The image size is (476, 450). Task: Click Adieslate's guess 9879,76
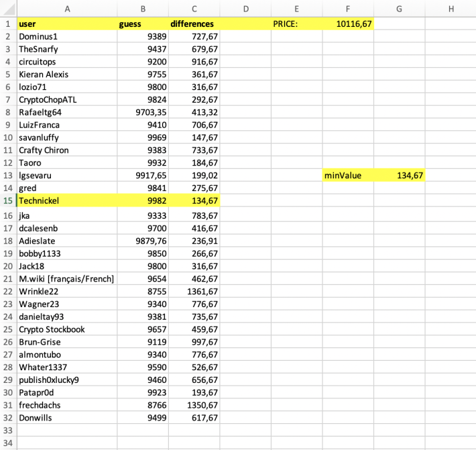(143, 241)
